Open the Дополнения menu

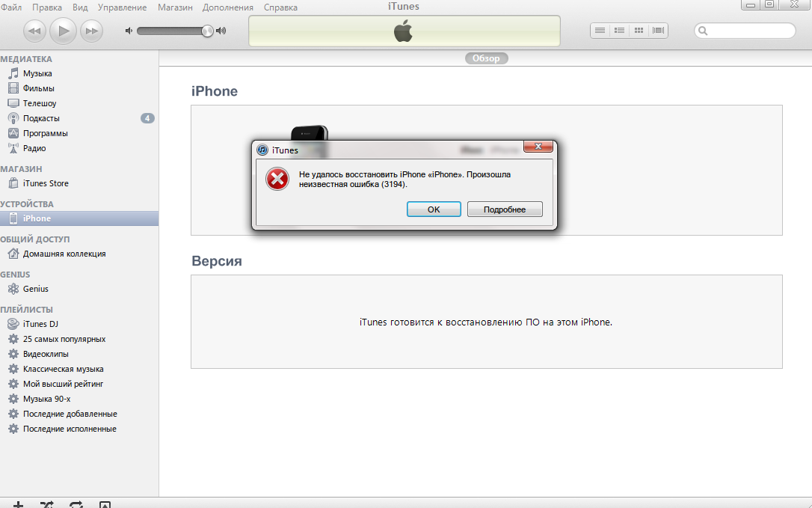(228, 7)
